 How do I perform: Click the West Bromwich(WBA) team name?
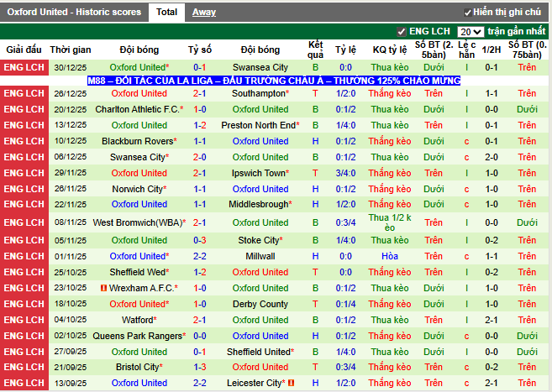[x=139, y=222]
